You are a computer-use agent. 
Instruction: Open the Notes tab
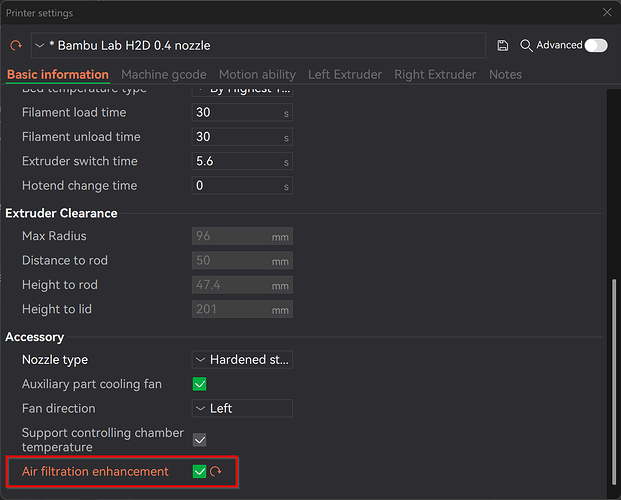tap(505, 74)
